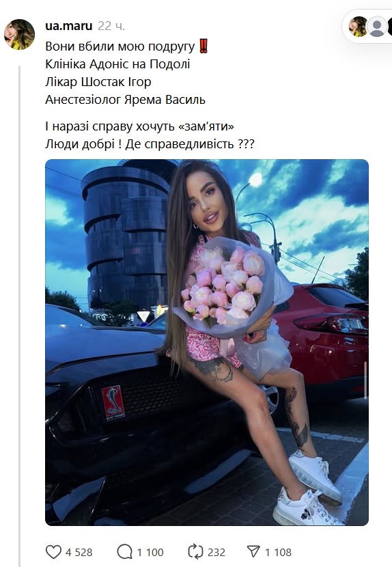Viewport: 392px width, 567px height.
Task: Select the gray placeholder avatar at top right
Action: click(x=377, y=27)
